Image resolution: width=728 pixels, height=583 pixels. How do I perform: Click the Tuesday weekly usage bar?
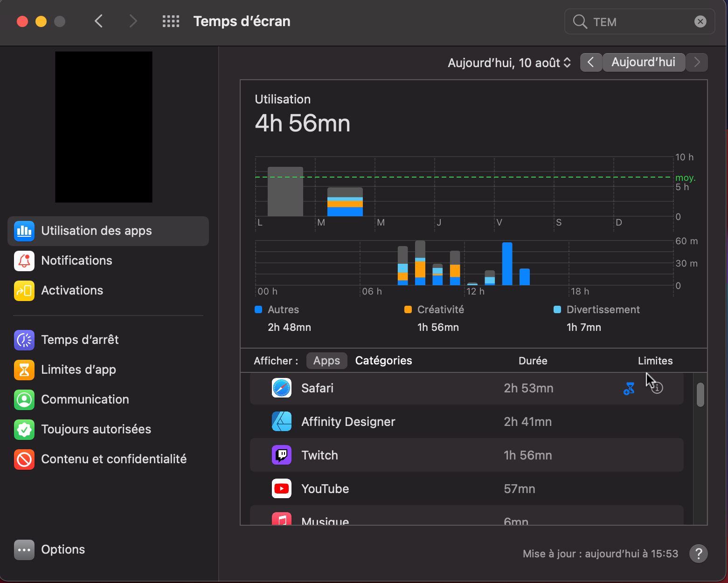tap(345, 202)
